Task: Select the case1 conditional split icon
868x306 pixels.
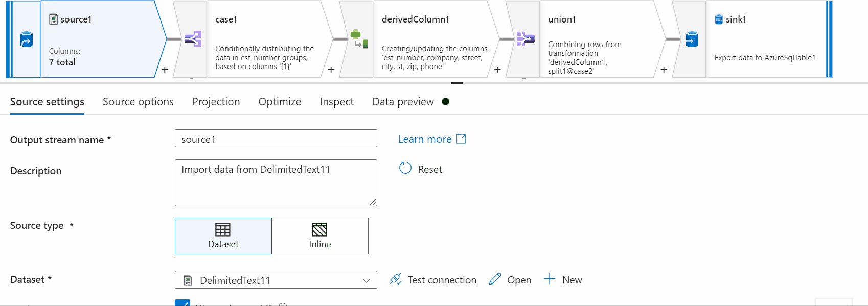Action: coord(193,39)
